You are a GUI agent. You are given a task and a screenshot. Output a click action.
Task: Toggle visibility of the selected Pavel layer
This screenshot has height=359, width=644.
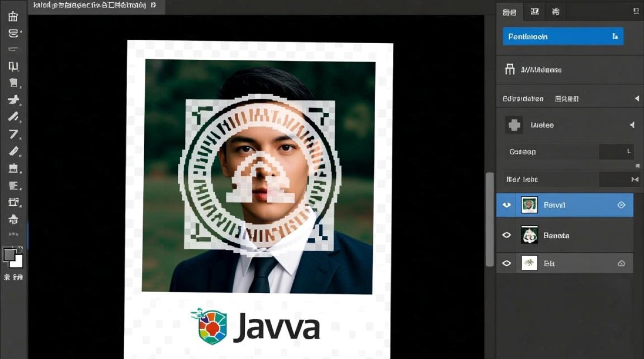point(506,204)
